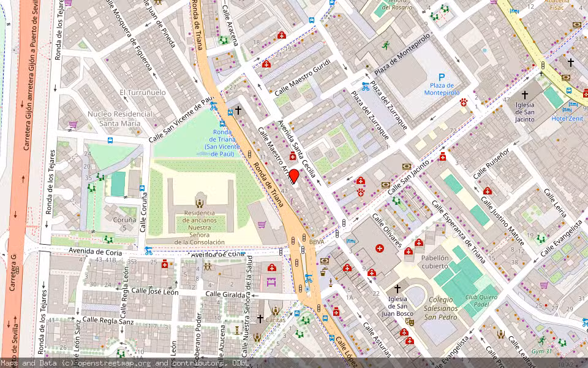Select the bicycle icon at Plaza del Zurraque

366,86
